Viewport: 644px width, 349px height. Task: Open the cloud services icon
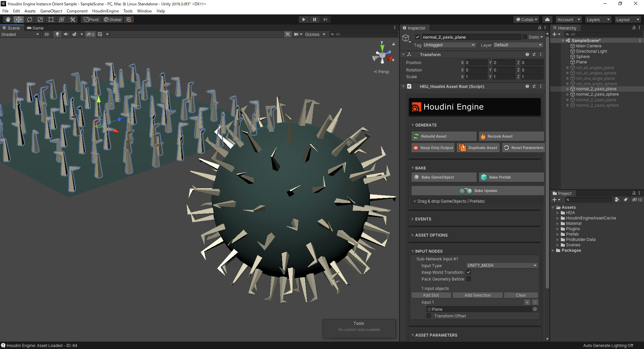[547, 19]
